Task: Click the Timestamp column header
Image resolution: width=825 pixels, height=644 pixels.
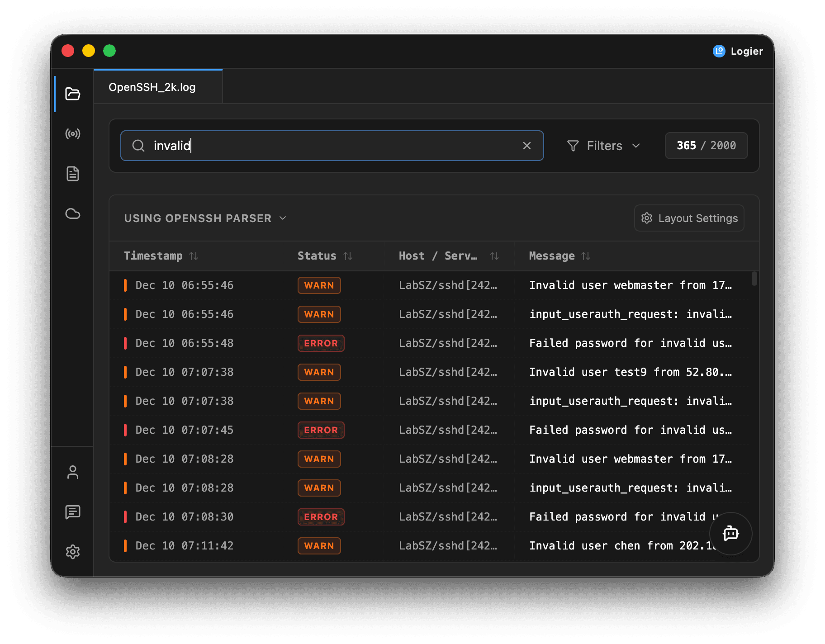Action: (x=153, y=256)
